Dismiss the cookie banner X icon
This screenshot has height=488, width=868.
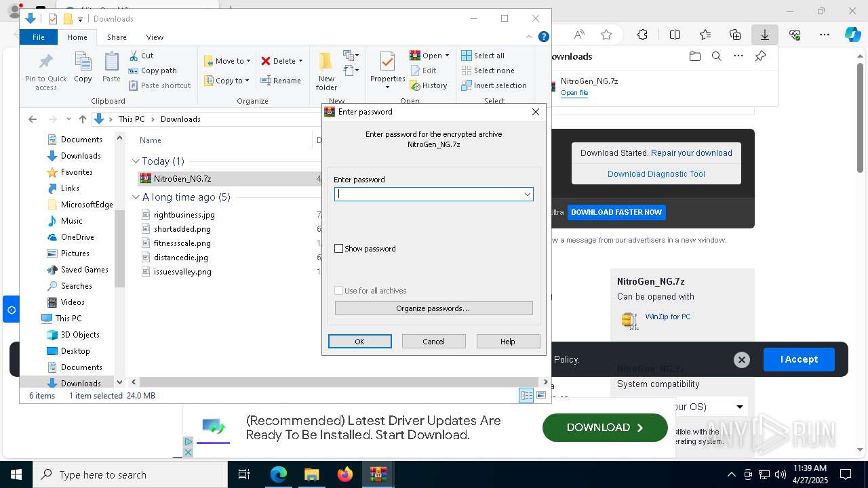742,360
